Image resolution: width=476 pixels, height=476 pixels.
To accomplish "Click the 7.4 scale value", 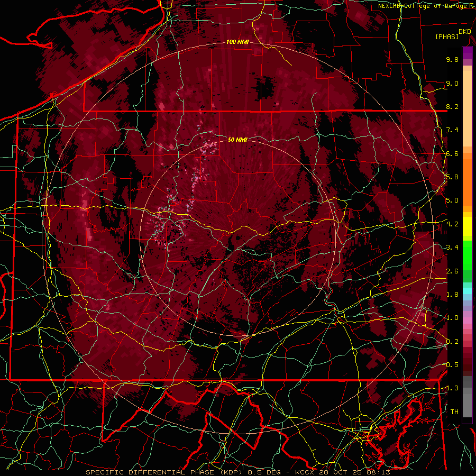I will (452, 130).
